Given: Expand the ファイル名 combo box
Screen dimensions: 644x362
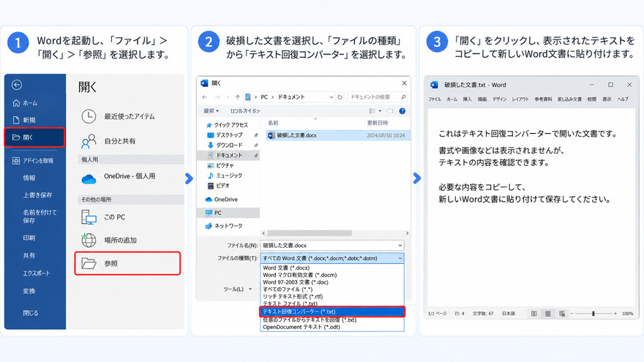Looking at the screenshot, I should point(400,246).
